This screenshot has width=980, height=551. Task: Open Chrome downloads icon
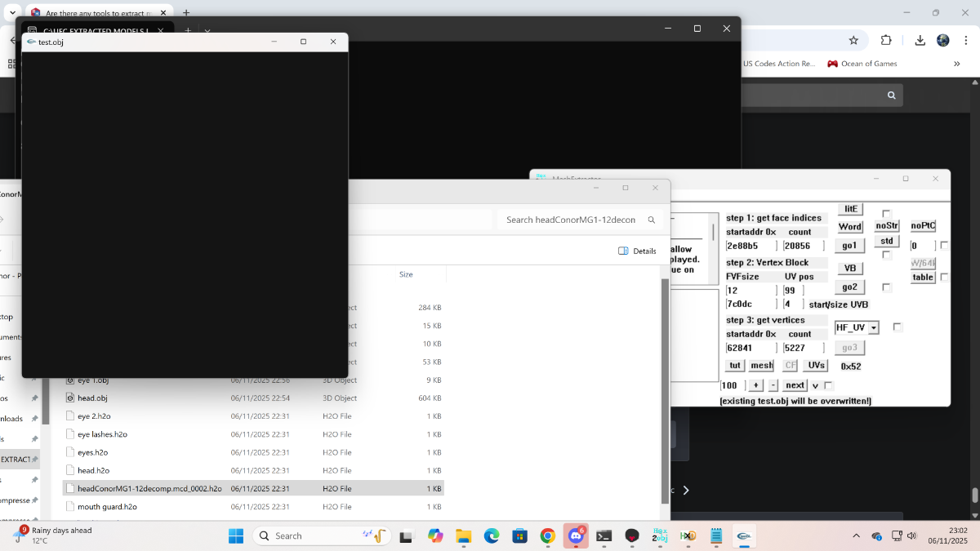pos(920,40)
